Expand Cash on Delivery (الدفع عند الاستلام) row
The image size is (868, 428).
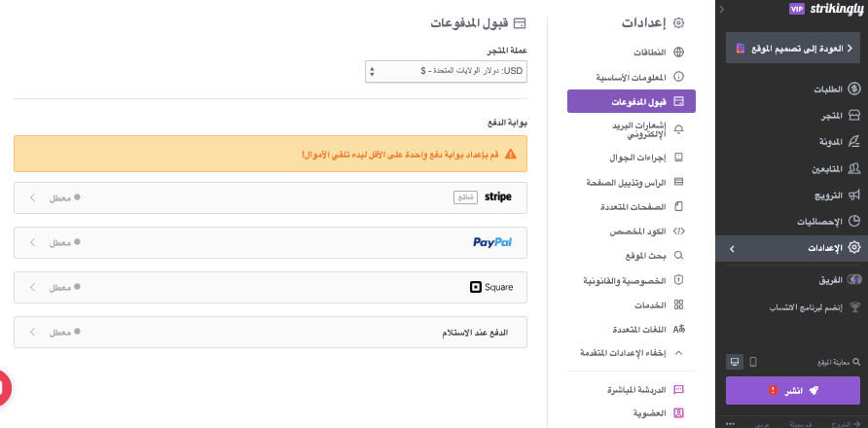(271, 333)
